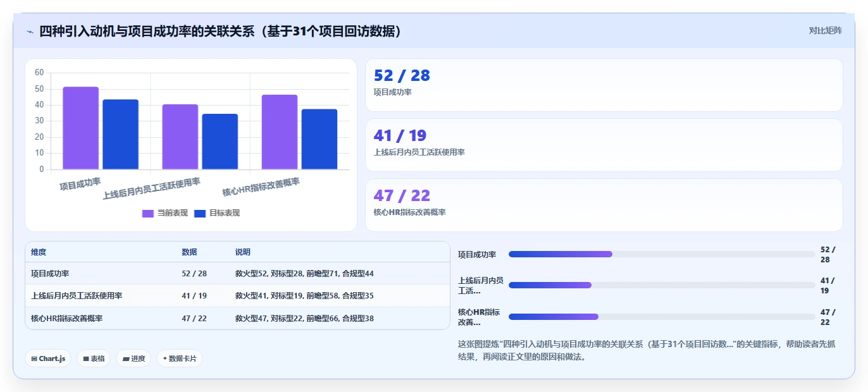The width and height of the screenshot is (868, 392).
Task: Click the 进度 chip
Action: click(x=133, y=358)
